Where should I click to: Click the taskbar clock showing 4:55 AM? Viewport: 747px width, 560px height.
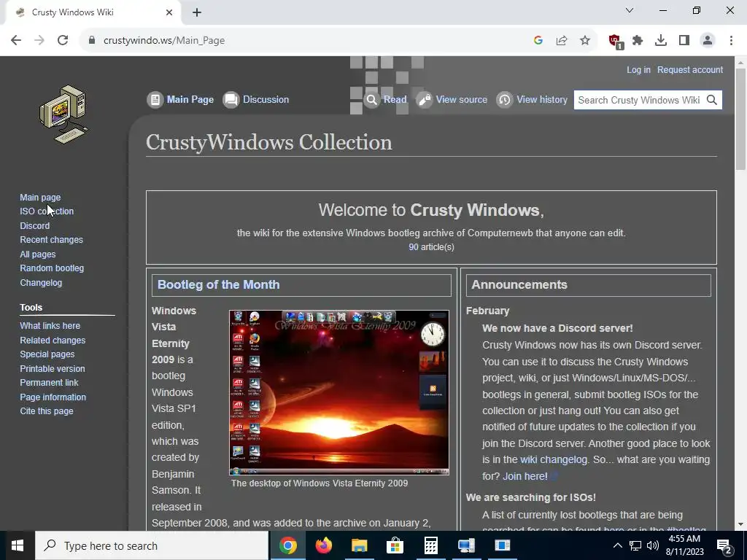(684, 545)
